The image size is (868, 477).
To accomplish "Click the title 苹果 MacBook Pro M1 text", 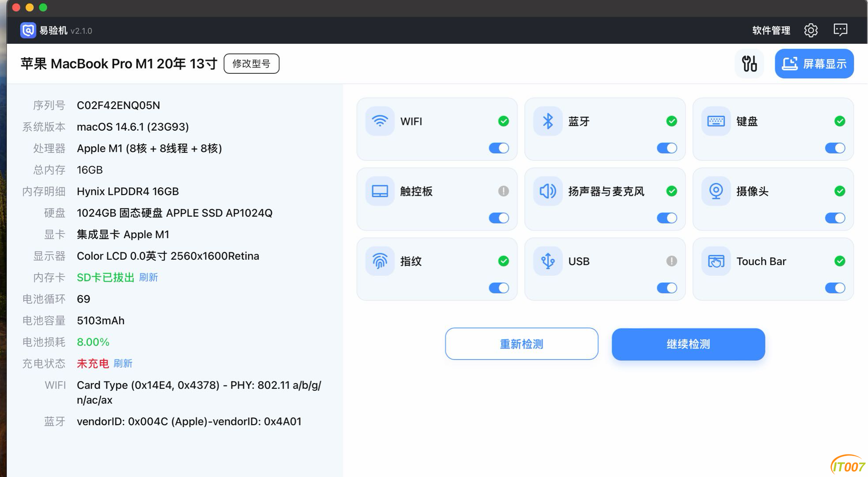I will 119,64.
